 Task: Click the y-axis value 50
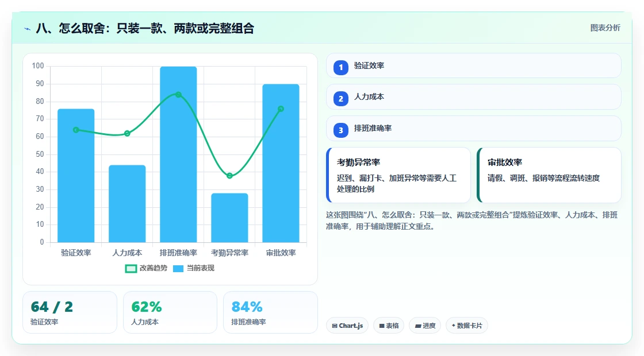[40, 154]
